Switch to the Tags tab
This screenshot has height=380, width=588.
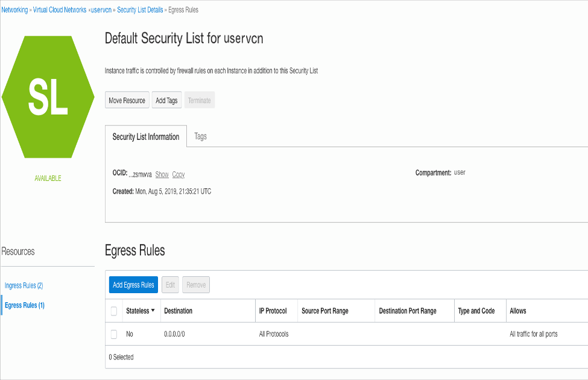(201, 137)
